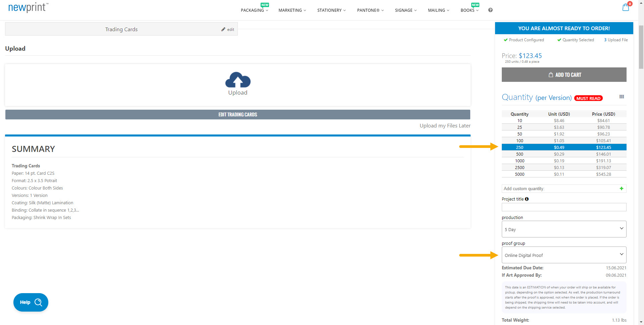Select quantity 25 row
644x325 pixels.
click(564, 127)
